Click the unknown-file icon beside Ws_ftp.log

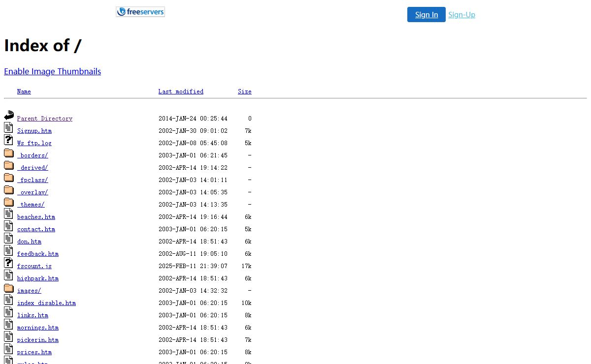click(x=9, y=140)
